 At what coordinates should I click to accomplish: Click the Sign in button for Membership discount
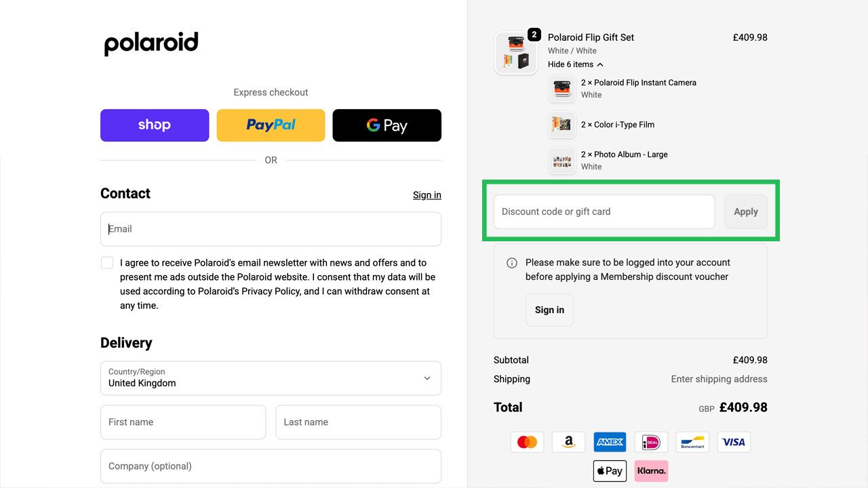[549, 310]
